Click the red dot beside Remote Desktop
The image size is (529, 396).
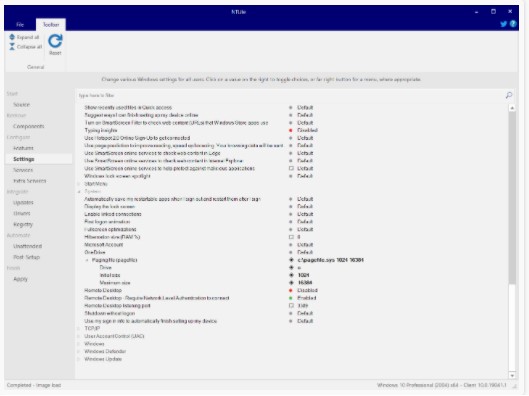pyautogui.click(x=290, y=290)
